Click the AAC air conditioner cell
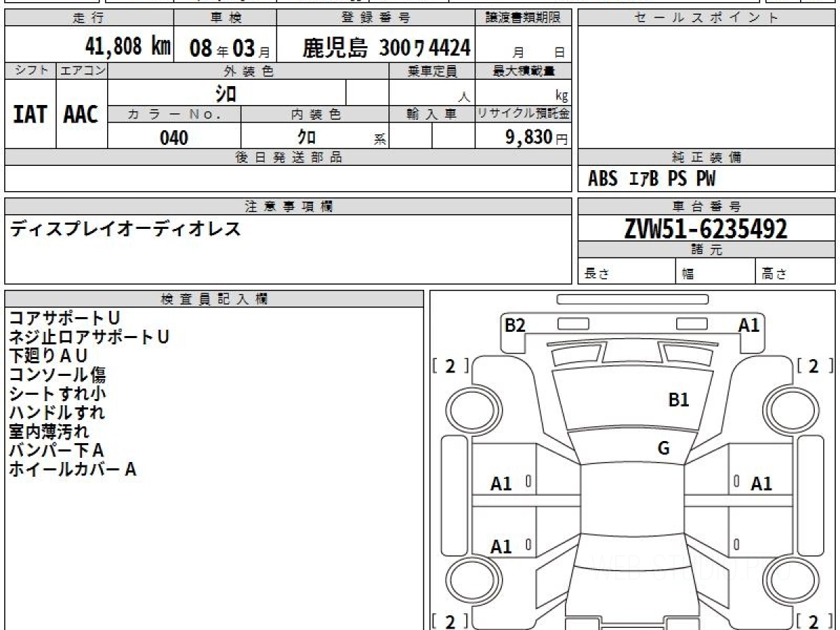The image size is (840, 630). coord(81,115)
